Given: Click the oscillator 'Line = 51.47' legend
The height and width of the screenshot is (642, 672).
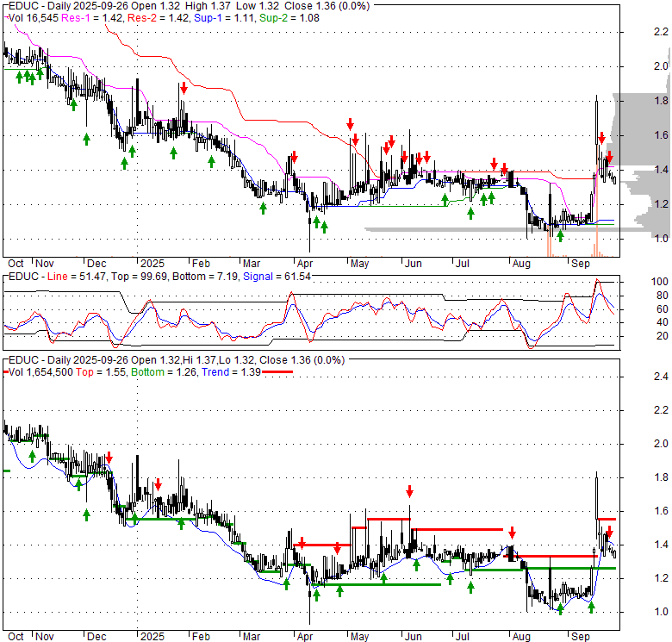Looking at the screenshot, I should click(77, 277).
